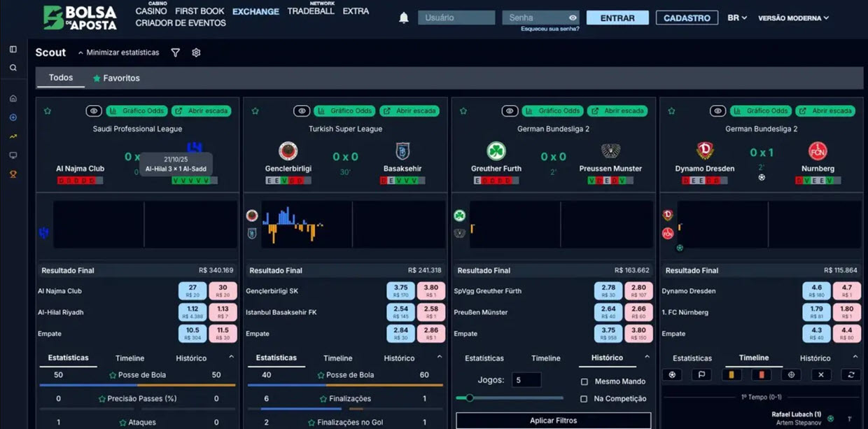Click the Bolsa de Aposta logo

(80, 17)
